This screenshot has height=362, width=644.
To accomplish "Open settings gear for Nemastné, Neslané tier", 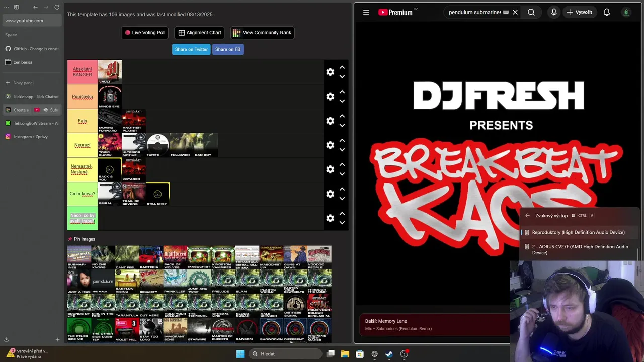I will 330,169.
